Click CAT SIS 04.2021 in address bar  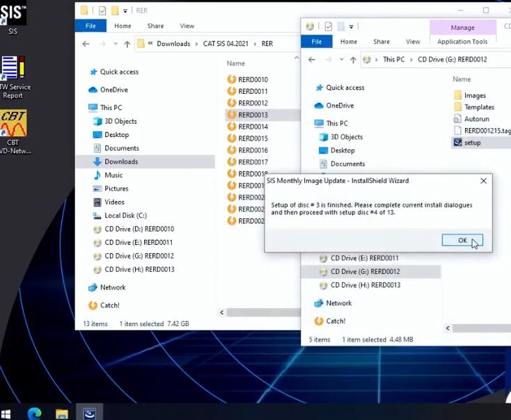pyautogui.click(x=226, y=44)
